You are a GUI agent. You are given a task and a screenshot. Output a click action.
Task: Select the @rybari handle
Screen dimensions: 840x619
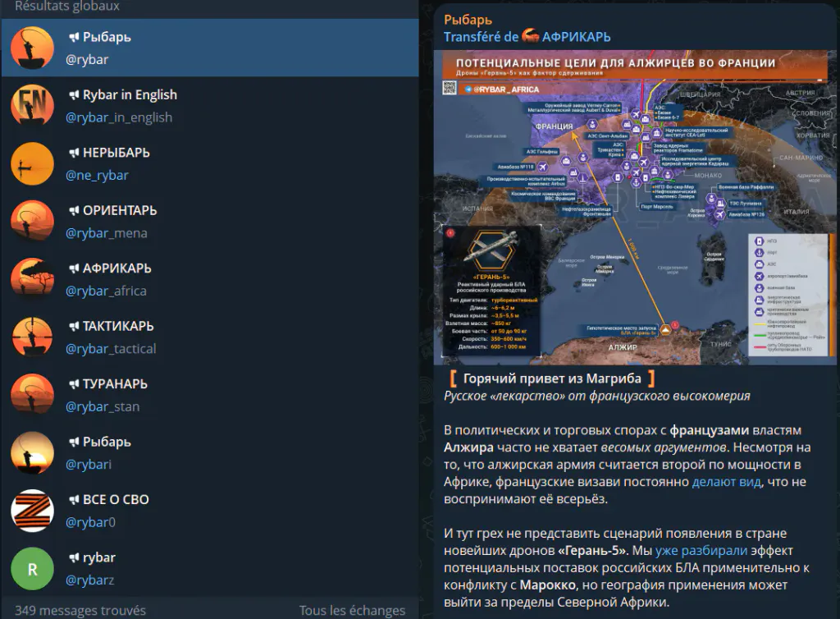click(89, 465)
